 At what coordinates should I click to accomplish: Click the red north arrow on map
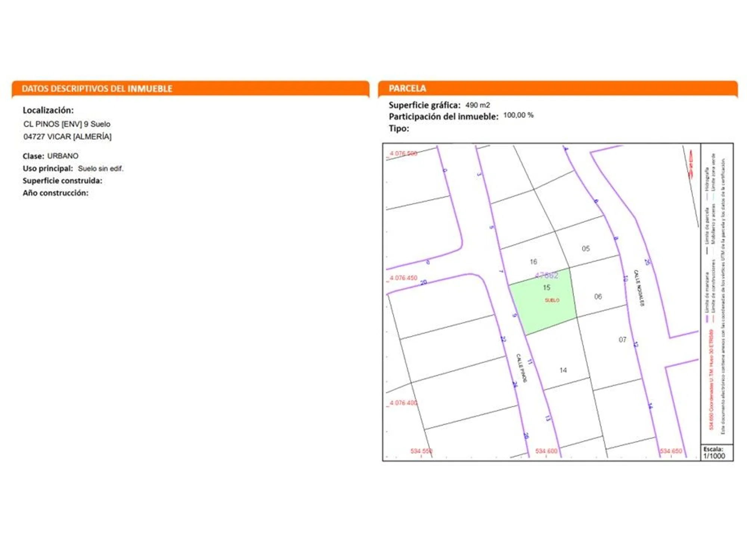(691, 164)
